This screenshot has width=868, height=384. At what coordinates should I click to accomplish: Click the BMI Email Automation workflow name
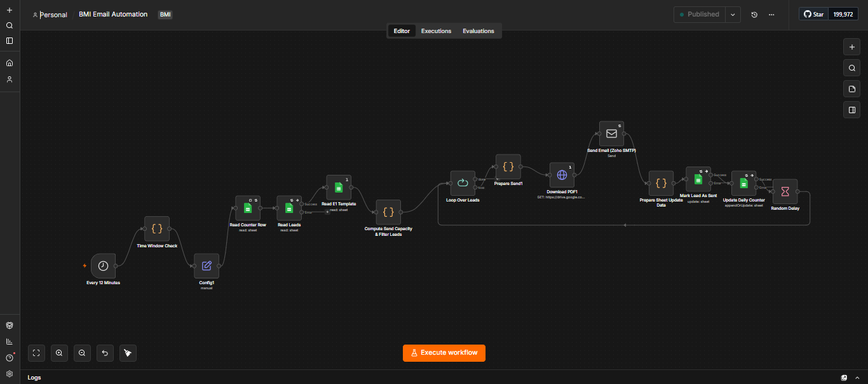tap(113, 14)
